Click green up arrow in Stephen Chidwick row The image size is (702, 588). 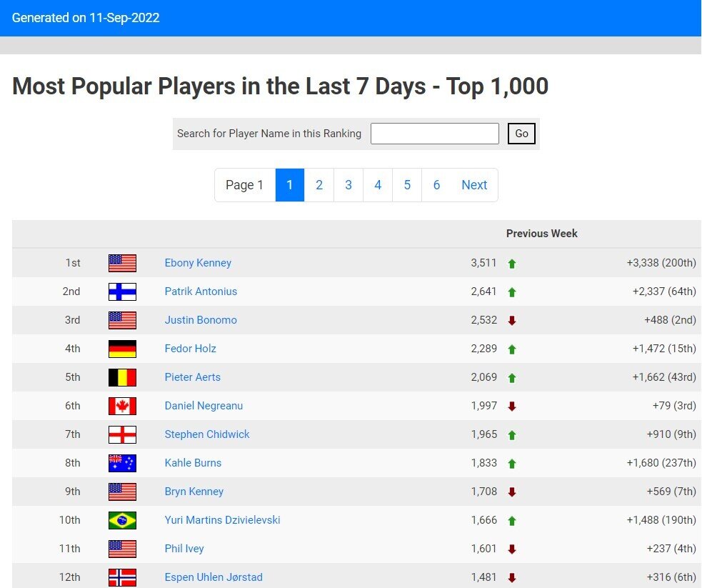tap(512, 435)
